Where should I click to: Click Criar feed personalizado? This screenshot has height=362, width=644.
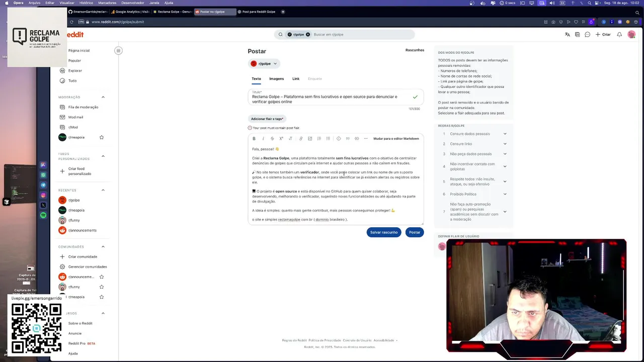click(79, 171)
